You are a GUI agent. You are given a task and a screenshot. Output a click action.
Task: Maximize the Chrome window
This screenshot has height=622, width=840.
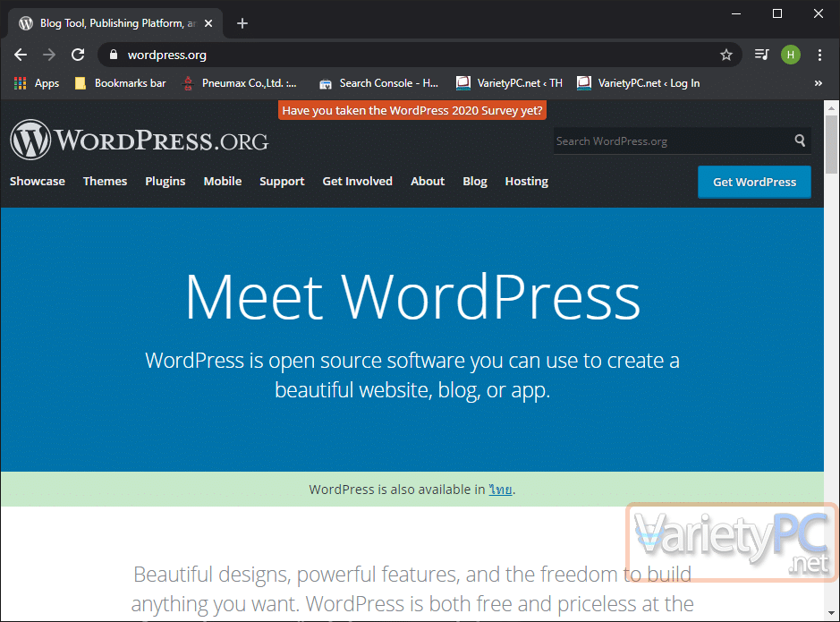point(777,14)
